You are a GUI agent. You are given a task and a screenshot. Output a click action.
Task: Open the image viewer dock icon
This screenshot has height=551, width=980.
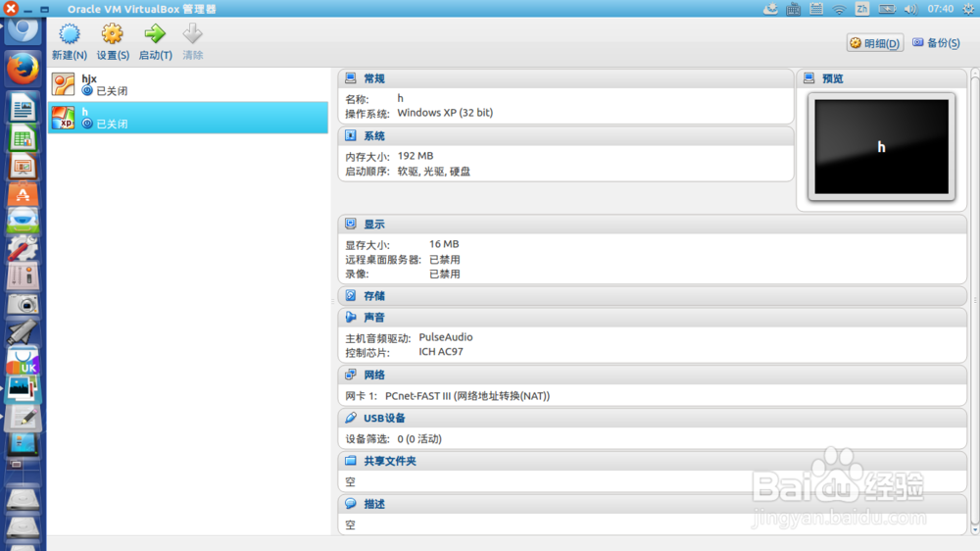click(x=23, y=388)
